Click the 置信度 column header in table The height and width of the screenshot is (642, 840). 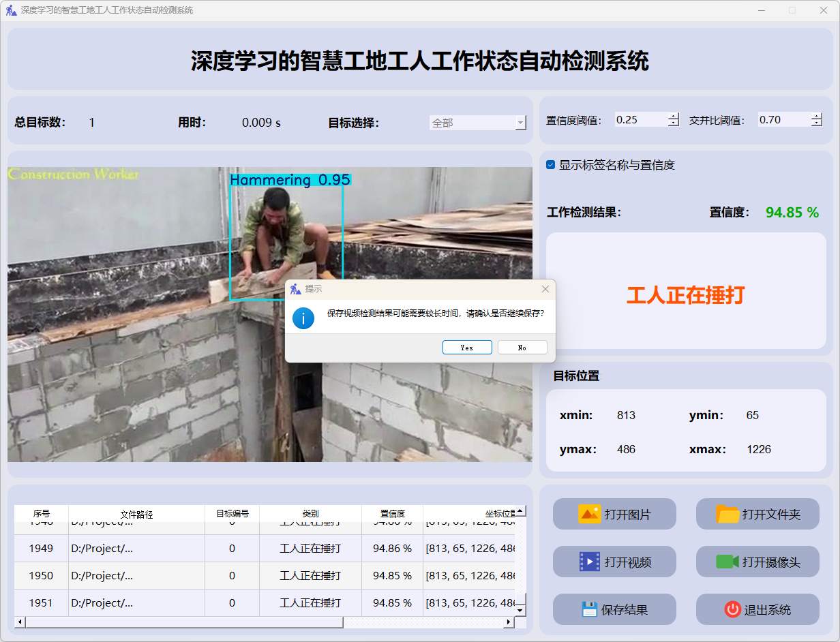[x=392, y=514]
